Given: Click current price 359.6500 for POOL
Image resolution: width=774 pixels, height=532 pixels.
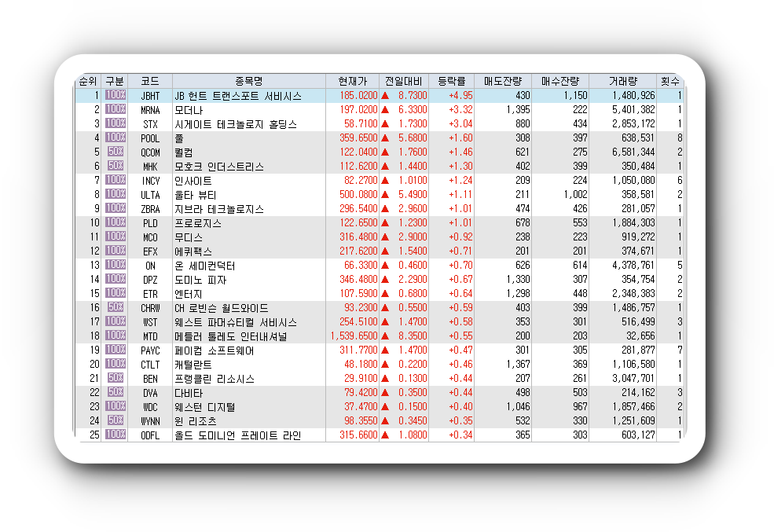Looking at the screenshot, I should [358, 138].
